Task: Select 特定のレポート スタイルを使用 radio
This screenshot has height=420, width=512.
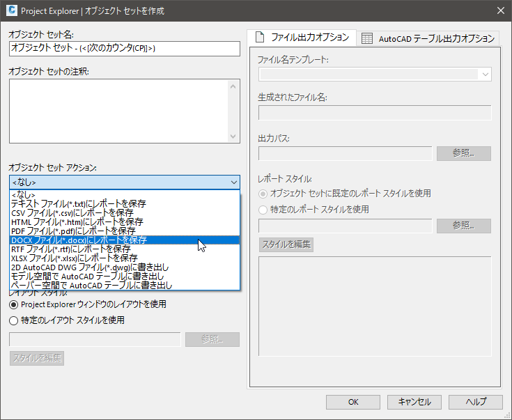Action: 313,210
